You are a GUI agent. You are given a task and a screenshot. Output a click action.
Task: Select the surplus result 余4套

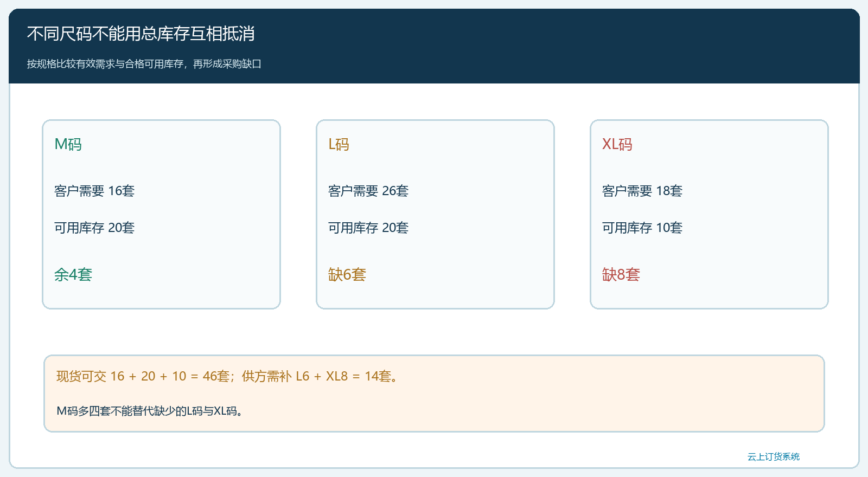73,274
